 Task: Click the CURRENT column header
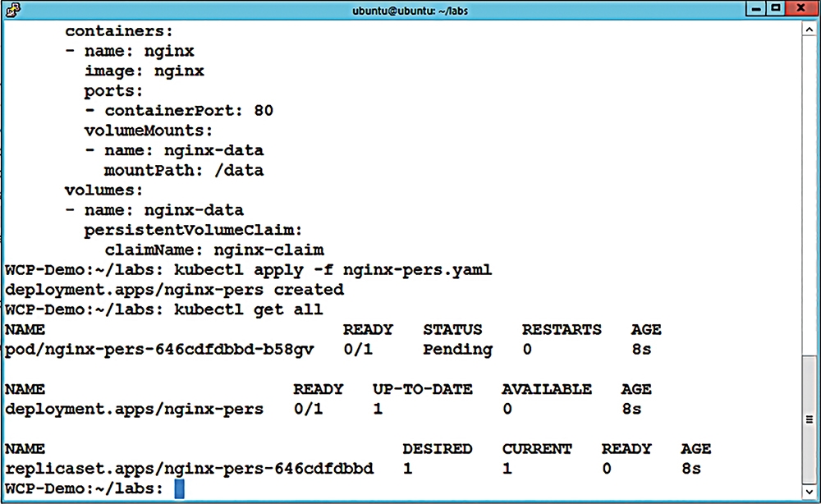point(537,449)
